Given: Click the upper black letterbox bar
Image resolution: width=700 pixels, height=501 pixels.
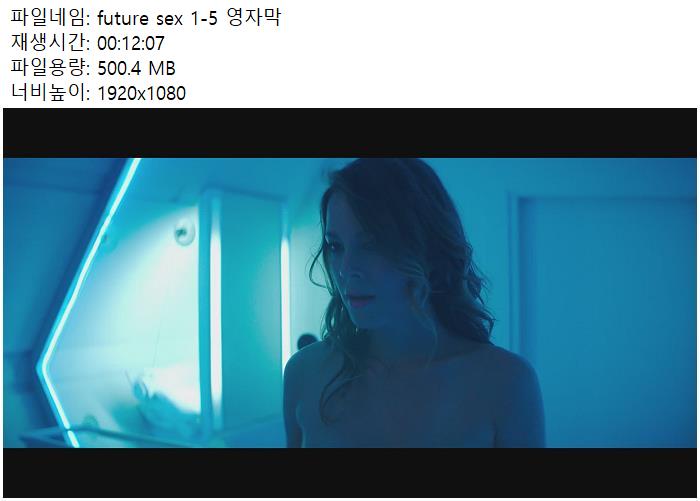Looking at the screenshot, I should click(350, 133).
